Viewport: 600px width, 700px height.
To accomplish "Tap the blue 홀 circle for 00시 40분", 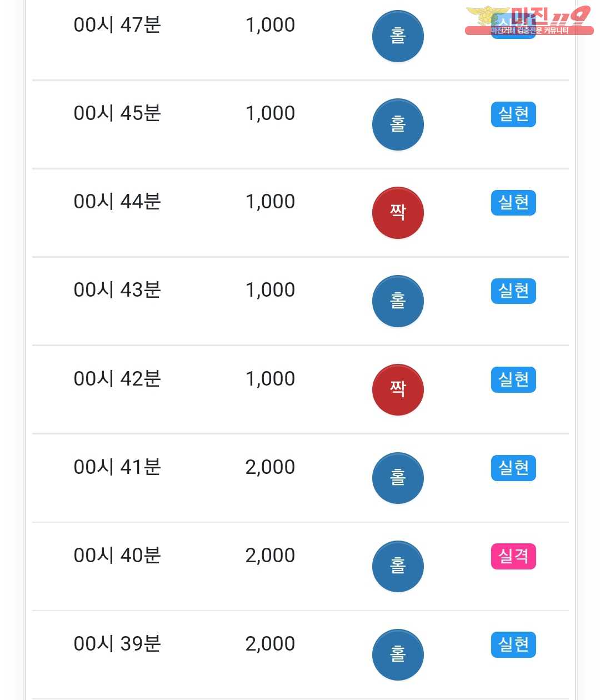I will click(398, 567).
